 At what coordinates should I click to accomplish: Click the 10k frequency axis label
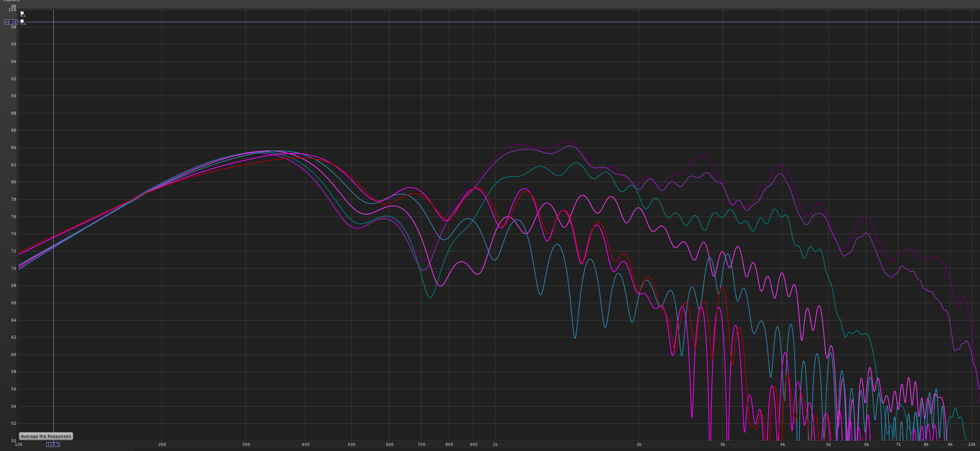pyautogui.click(x=972, y=444)
